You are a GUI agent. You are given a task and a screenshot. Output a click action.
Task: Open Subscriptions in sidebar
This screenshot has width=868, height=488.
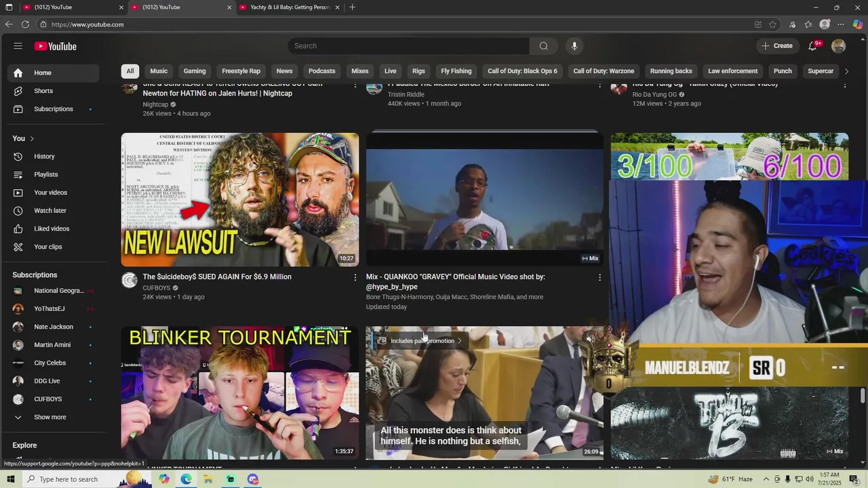pyautogui.click(x=53, y=109)
